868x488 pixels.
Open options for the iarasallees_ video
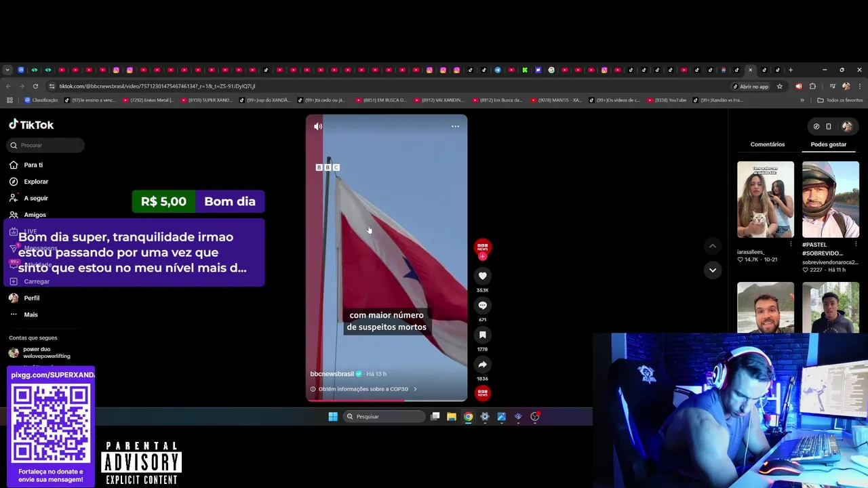coord(791,244)
